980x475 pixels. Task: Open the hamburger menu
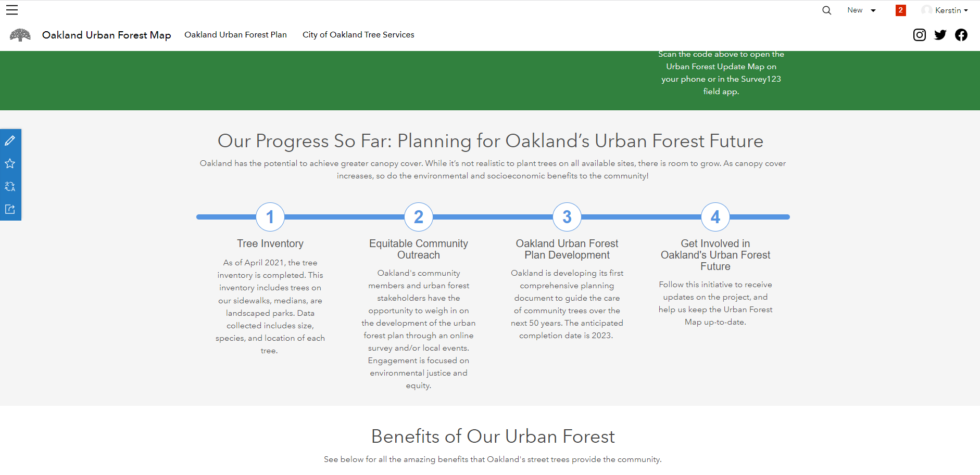click(x=12, y=10)
